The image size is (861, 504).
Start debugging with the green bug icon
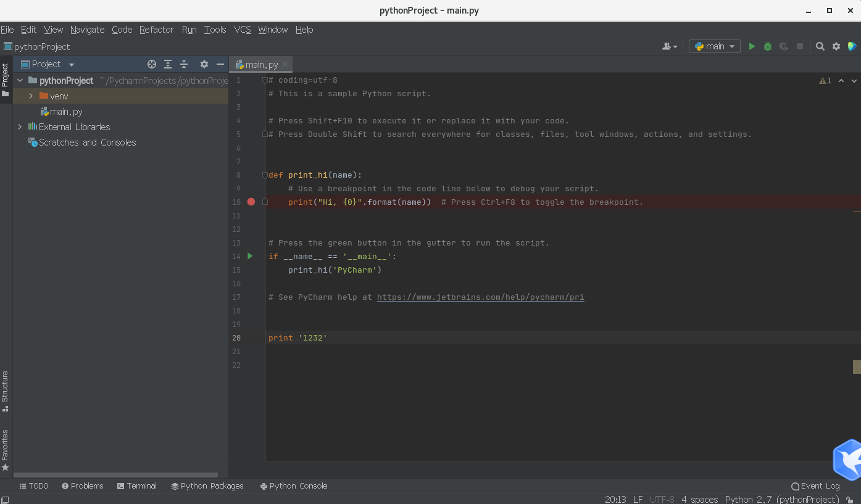[768, 46]
